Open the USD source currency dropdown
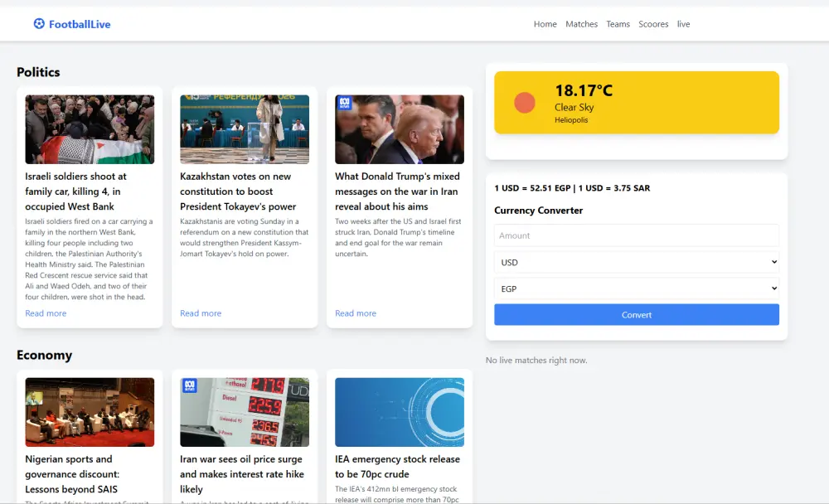Image resolution: width=829 pixels, height=504 pixels. (636, 262)
